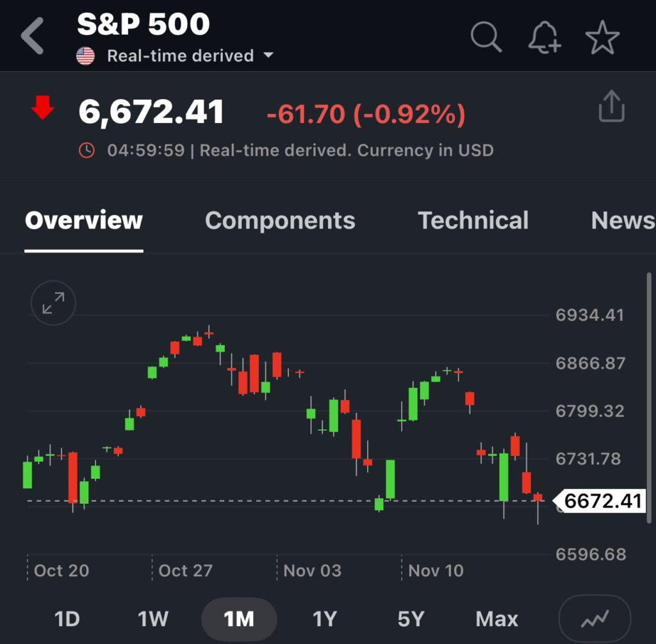Tap the red clock icon

tap(86, 150)
